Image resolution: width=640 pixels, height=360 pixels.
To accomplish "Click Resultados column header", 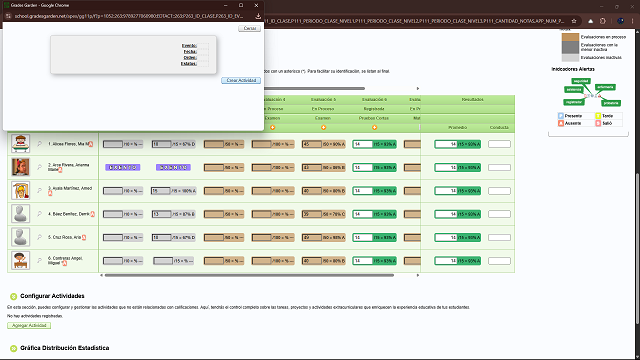I will (472, 99).
